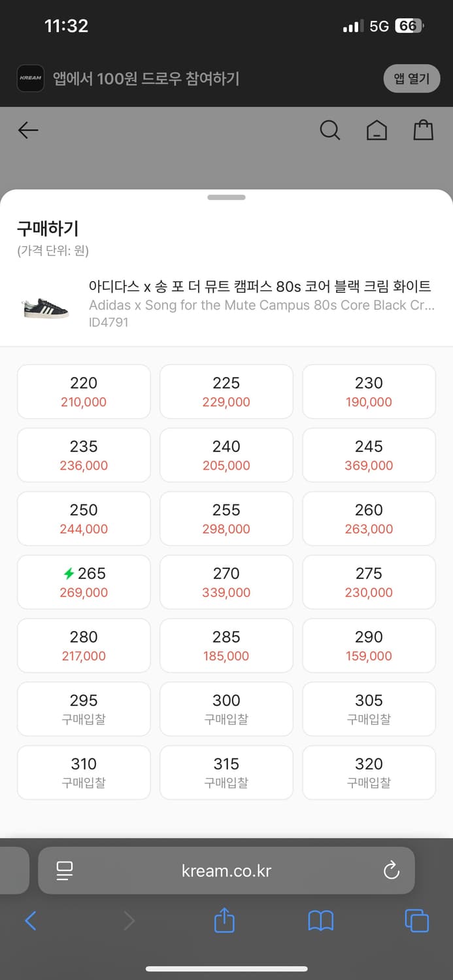Open the shopping bag icon
Screen dimensions: 453x980
424,130
